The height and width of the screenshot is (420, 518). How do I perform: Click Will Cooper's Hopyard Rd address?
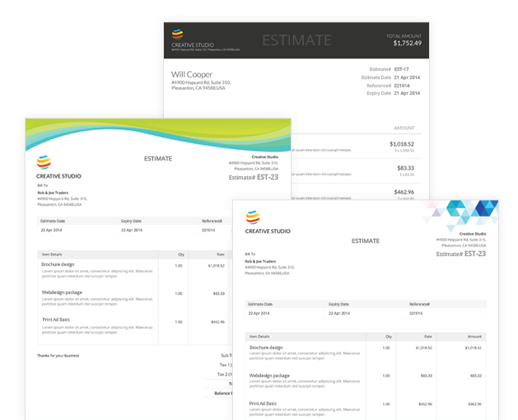[x=201, y=86]
